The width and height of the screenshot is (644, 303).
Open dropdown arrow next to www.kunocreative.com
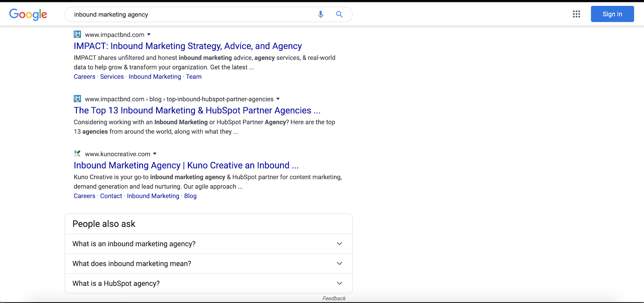tap(155, 154)
